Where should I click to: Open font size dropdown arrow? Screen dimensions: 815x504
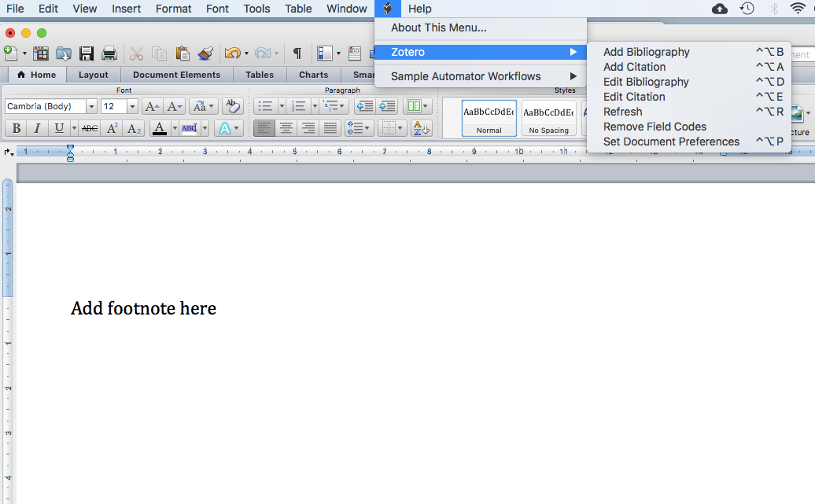tap(132, 106)
